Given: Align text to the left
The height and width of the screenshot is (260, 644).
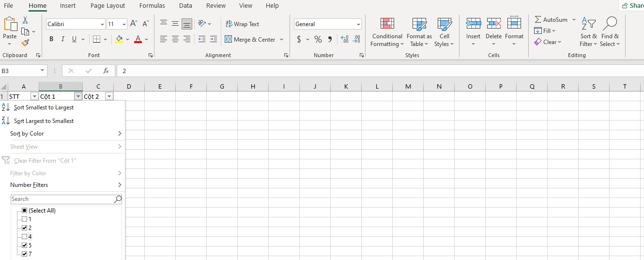Looking at the screenshot, I should point(164,39).
